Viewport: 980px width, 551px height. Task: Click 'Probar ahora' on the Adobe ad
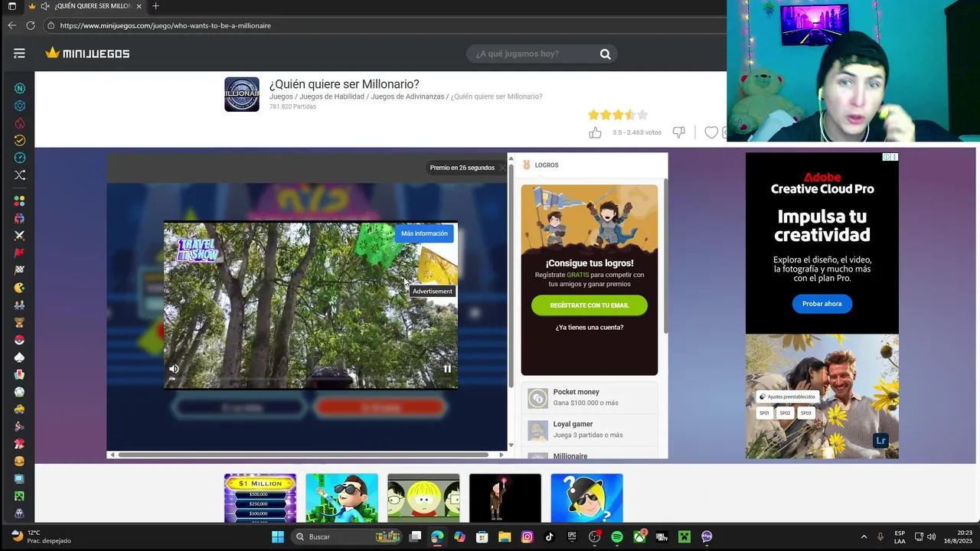(822, 304)
